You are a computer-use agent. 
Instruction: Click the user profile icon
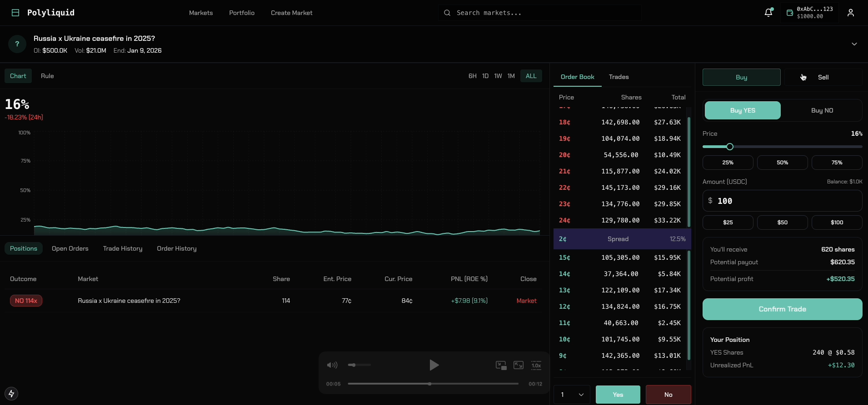click(x=850, y=13)
